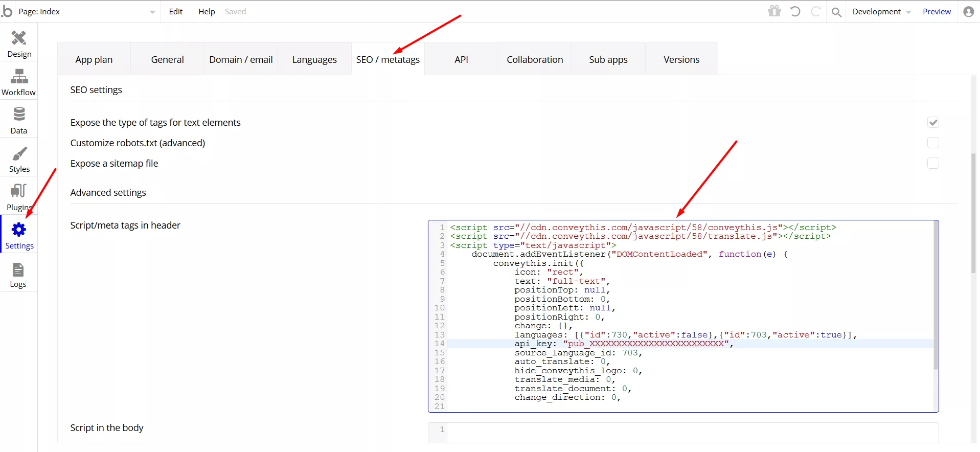This screenshot has width=980, height=452.
Task: Switch to the General tab
Action: click(167, 59)
